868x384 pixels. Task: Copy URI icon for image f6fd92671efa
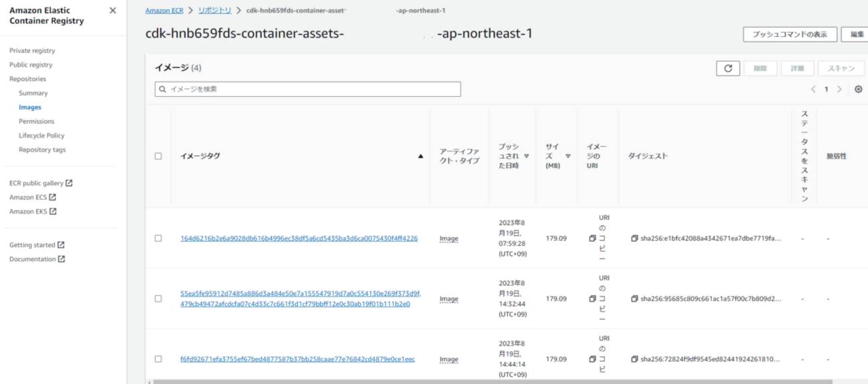[x=592, y=359]
